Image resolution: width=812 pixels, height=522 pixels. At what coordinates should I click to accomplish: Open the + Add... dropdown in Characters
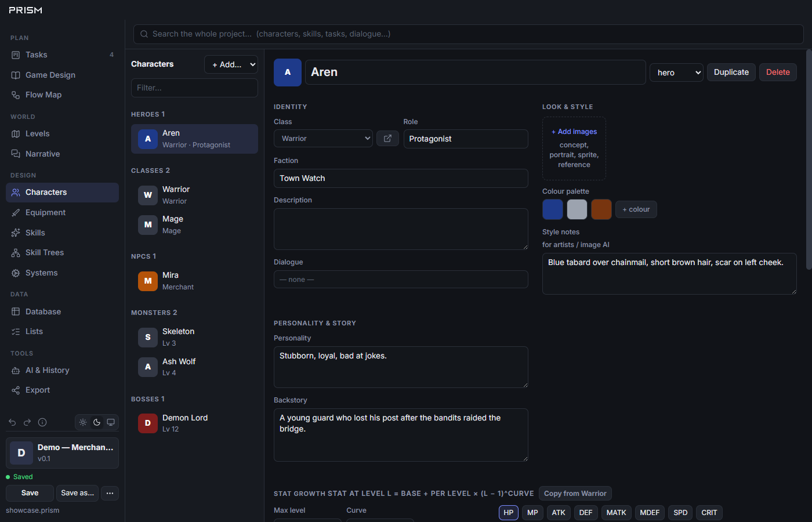coord(231,64)
